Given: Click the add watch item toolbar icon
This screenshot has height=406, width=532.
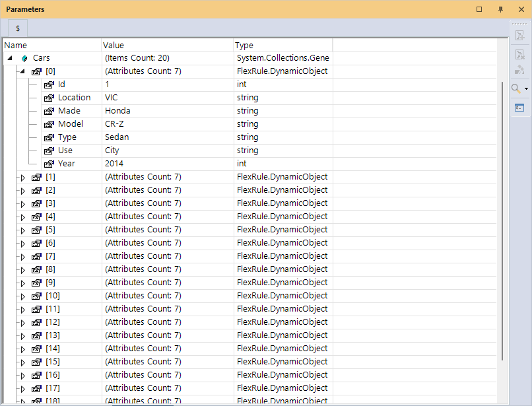Looking at the screenshot, I should tap(519, 35).
